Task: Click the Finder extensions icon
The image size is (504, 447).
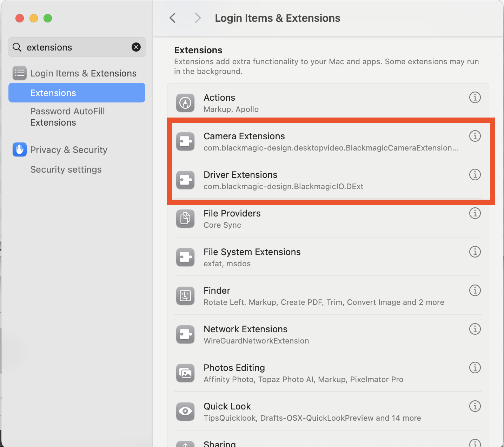Action: [x=185, y=296]
